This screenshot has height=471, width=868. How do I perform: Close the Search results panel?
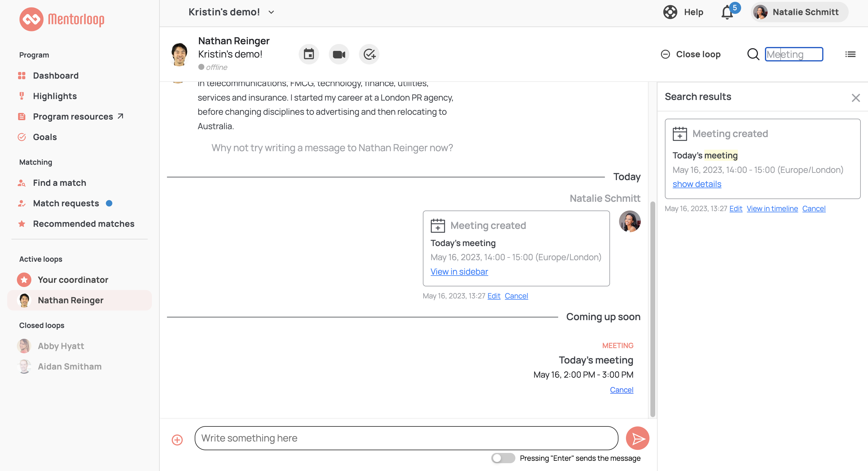(856, 98)
